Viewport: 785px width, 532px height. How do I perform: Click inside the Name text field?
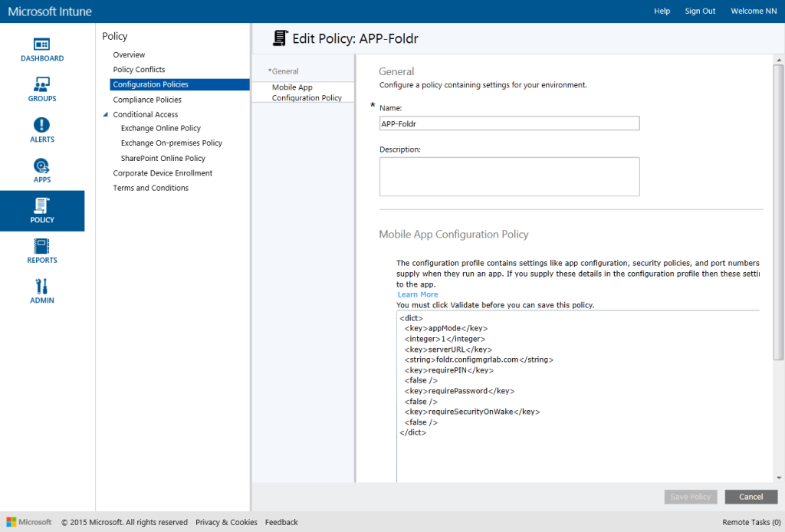(510, 123)
